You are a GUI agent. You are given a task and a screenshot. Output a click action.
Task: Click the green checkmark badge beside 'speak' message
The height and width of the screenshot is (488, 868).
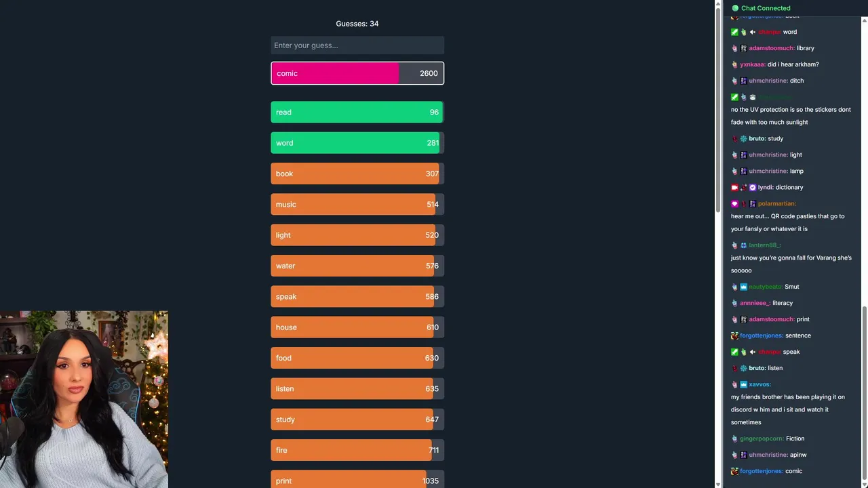click(x=734, y=352)
